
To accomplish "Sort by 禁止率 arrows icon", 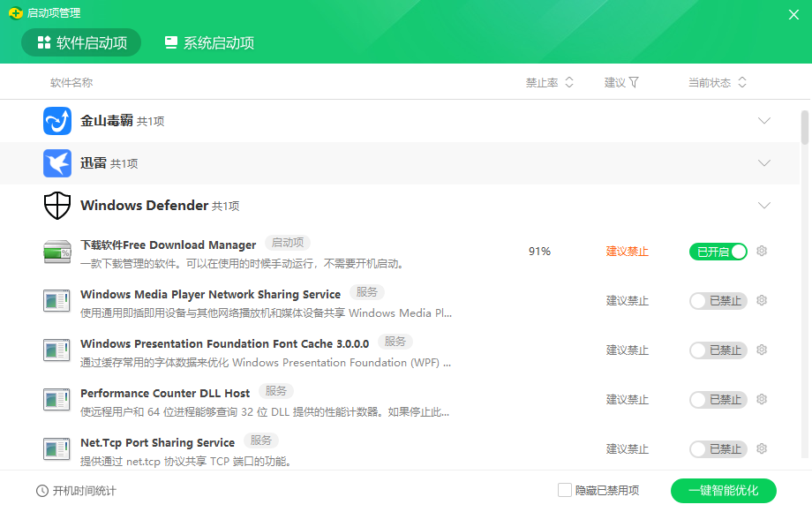I will point(569,82).
